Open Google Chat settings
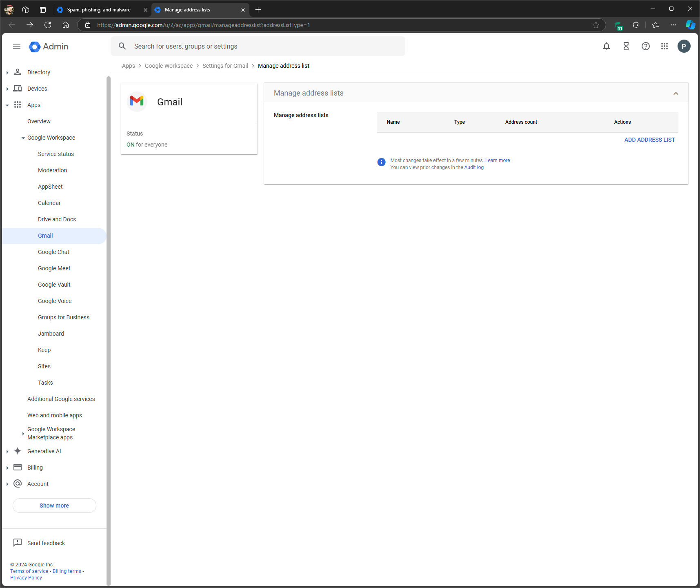Viewport: 700px width, 588px height. click(53, 252)
